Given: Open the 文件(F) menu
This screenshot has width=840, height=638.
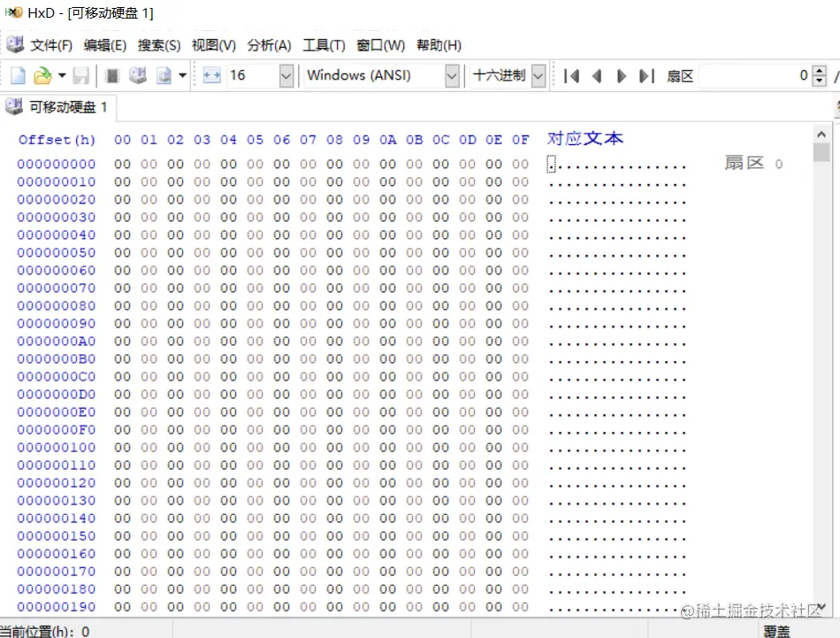Looking at the screenshot, I should point(51,46).
